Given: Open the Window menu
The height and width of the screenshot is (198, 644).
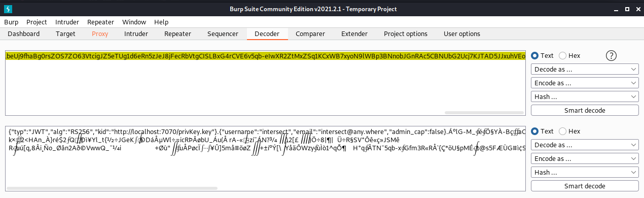Looking at the screenshot, I should tap(134, 22).
